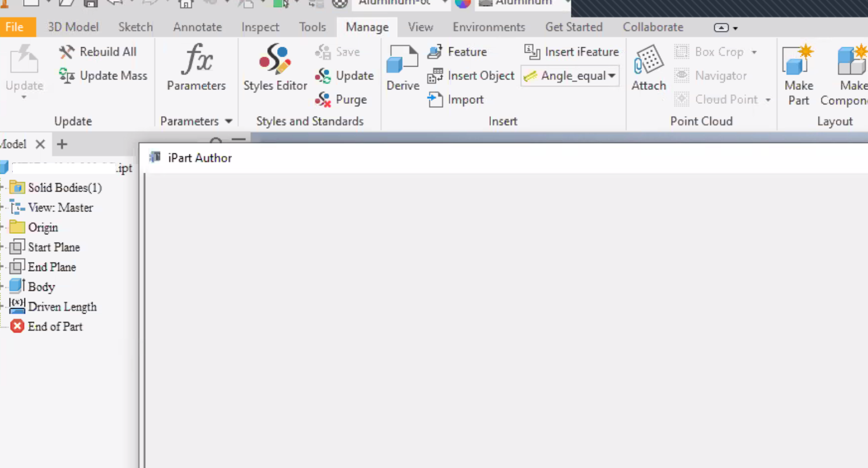Select Driven Length in the model tree
The image size is (868, 468).
pyautogui.click(x=62, y=306)
